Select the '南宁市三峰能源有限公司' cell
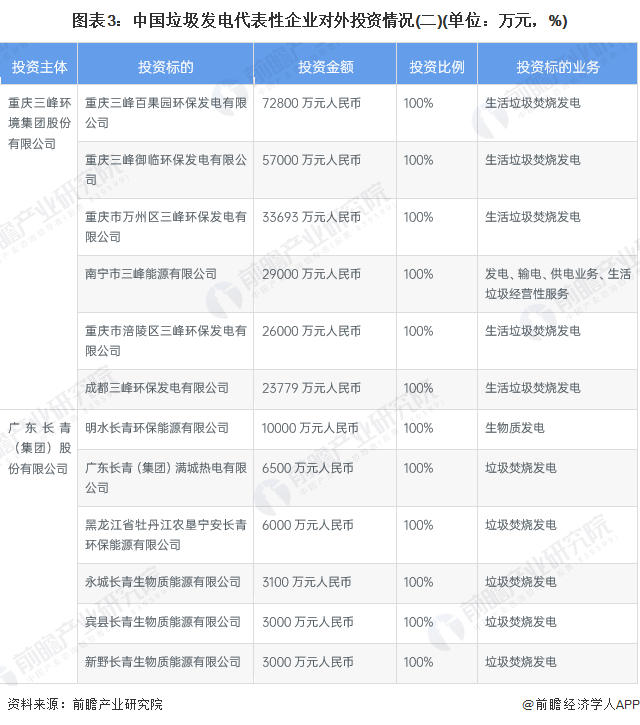640x725 pixels. pyautogui.click(x=151, y=274)
